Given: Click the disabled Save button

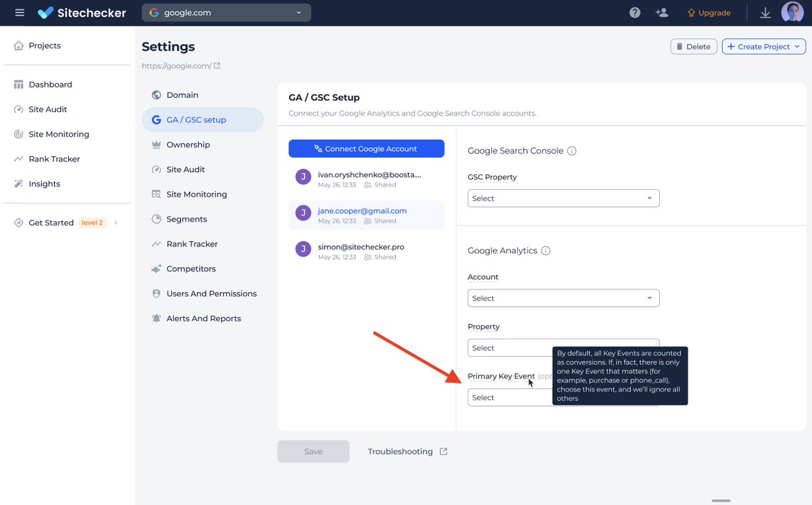Looking at the screenshot, I should (313, 452).
